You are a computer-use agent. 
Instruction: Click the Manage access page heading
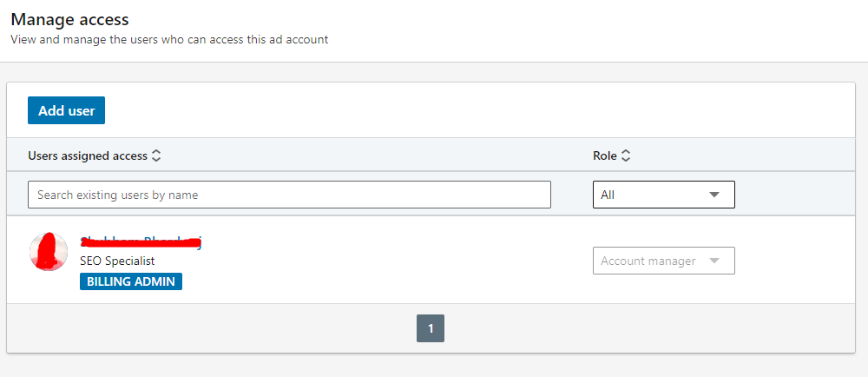69,18
